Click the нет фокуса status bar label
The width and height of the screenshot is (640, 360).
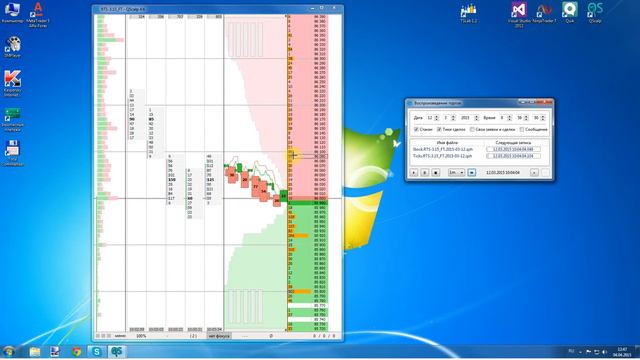pyautogui.click(x=219, y=336)
